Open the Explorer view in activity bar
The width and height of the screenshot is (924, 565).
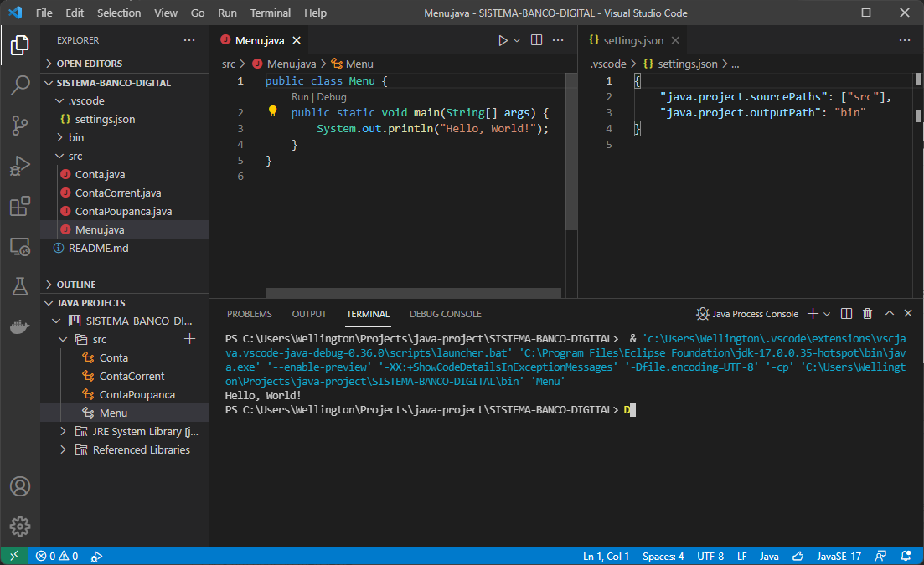click(x=20, y=45)
